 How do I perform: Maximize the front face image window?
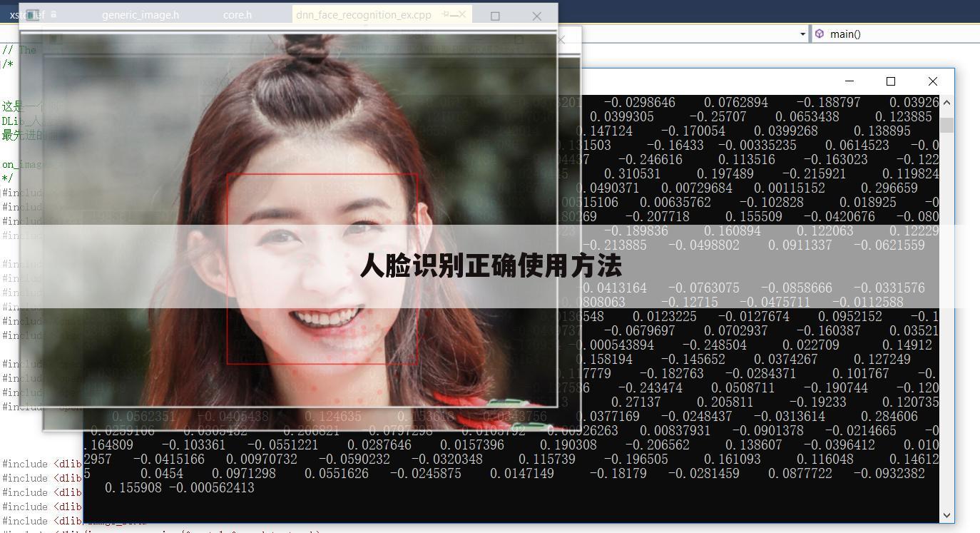click(x=495, y=16)
